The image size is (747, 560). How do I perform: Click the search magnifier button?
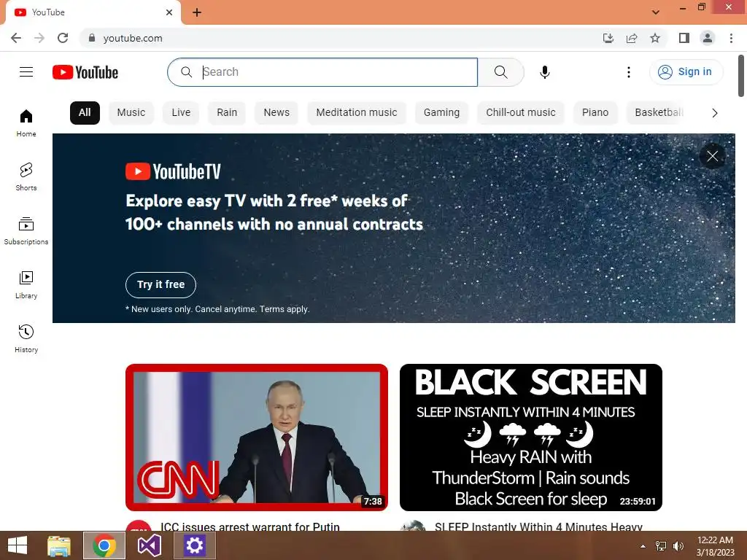500,72
